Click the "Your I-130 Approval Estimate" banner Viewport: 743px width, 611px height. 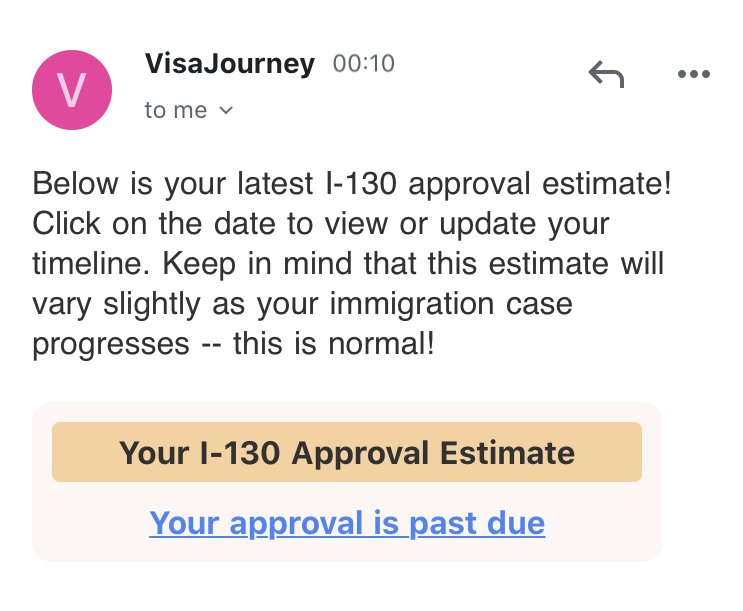coord(347,452)
